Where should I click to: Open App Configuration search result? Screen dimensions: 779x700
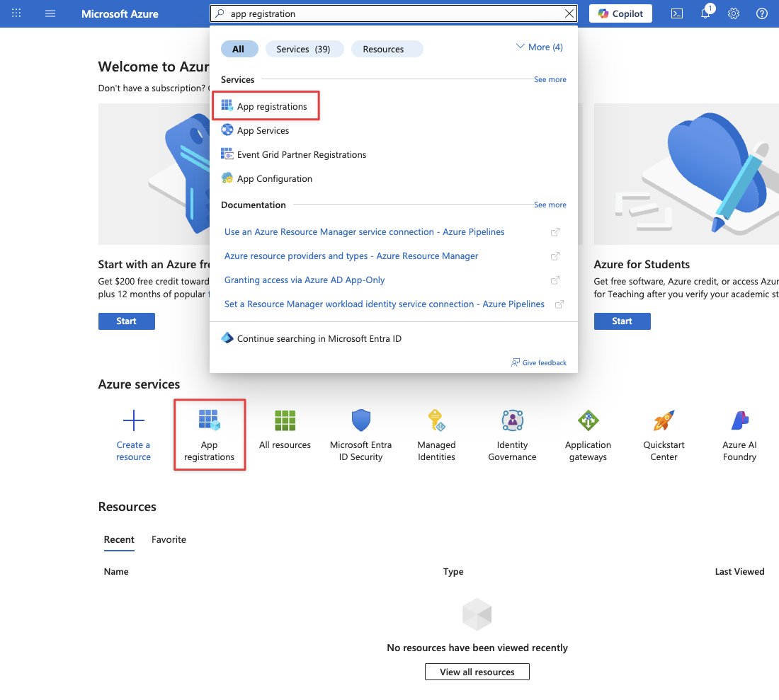pyautogui.click(x=275, y=179)
